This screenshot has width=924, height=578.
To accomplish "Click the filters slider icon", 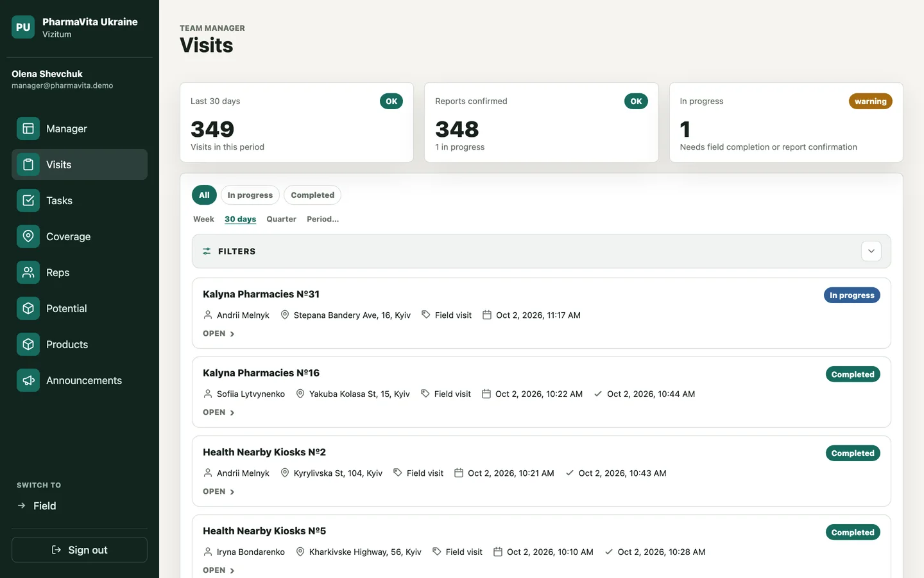I will 207,251.
